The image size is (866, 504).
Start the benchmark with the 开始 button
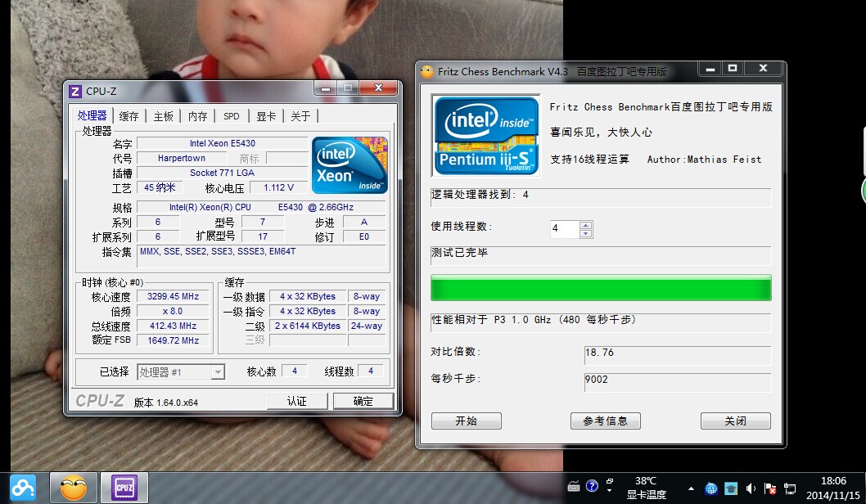click(466, 421)
